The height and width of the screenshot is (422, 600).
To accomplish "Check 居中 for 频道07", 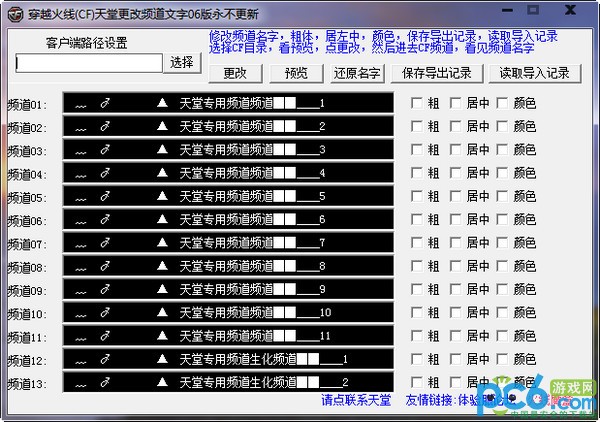I will click(455, 243).
